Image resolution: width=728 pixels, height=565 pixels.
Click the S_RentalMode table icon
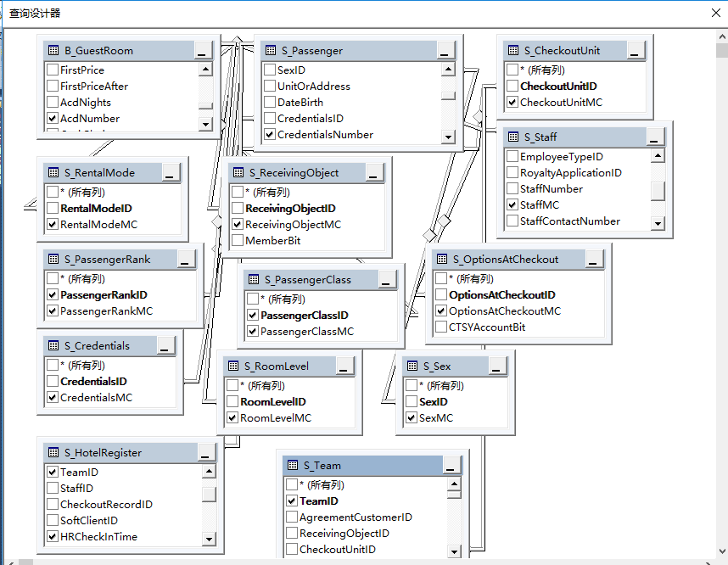coord(53,173)
